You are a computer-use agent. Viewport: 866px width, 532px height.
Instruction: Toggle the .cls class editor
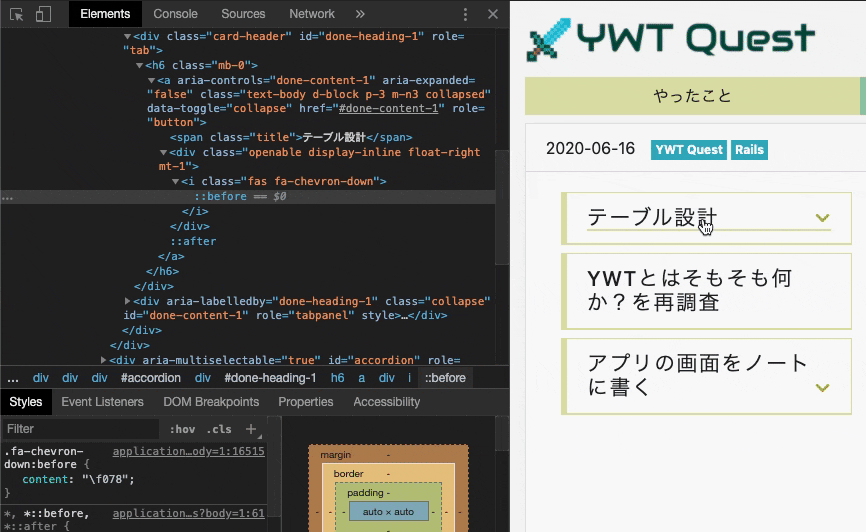tap(219, 429)
